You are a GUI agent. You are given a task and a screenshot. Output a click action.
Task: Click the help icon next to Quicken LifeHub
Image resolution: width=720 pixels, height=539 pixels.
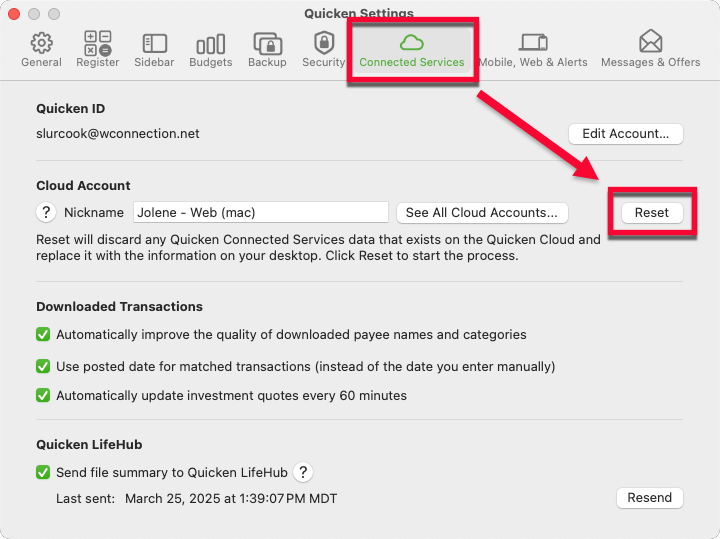click(303, 472)
